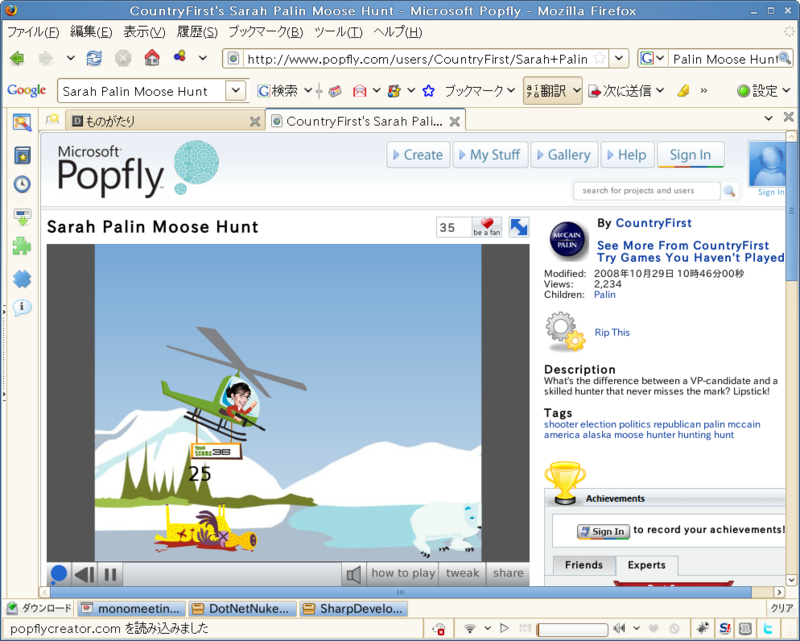Go back with the green arrow button

click(x=17, y=58)
